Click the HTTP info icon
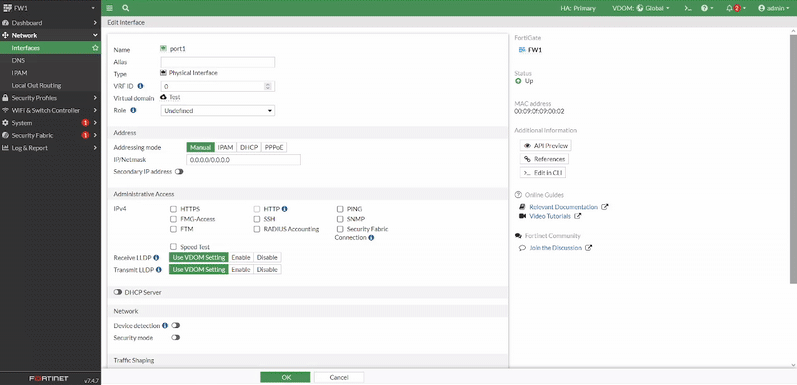 285,209
